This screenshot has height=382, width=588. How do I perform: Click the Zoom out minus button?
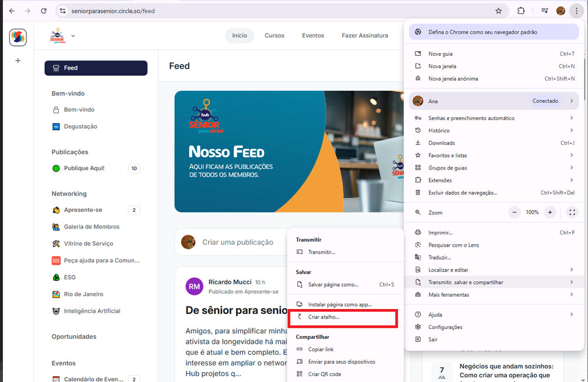point(514,212)
